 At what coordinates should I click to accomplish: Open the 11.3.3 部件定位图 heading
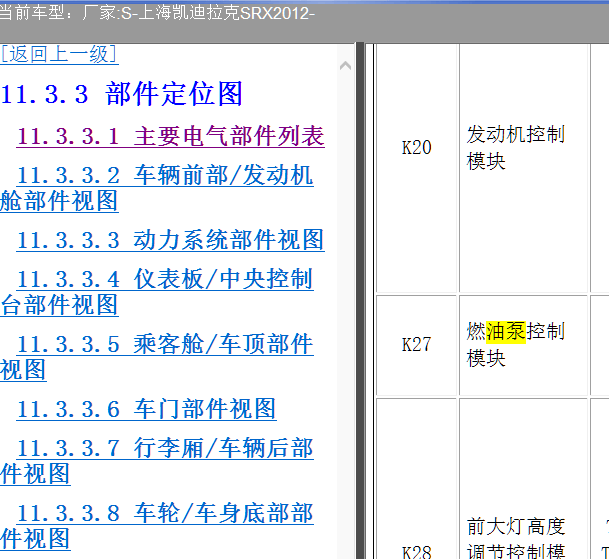tap(122, 94)
